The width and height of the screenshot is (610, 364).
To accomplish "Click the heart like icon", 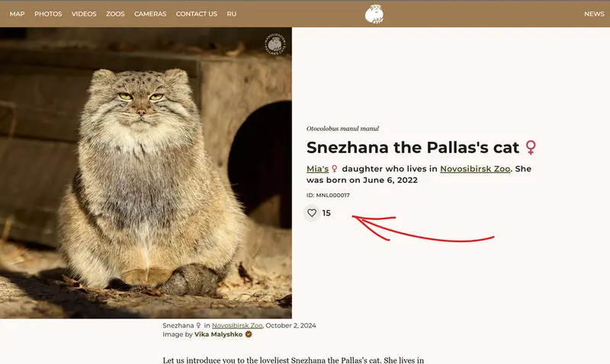I will tap(312, 213).
